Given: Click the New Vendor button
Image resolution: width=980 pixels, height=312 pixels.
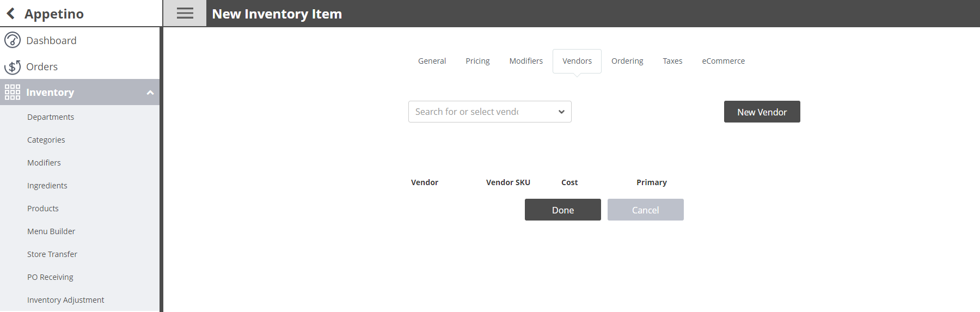Looking at the screenshot, I should pyautogui.click(x=762, y=112).
